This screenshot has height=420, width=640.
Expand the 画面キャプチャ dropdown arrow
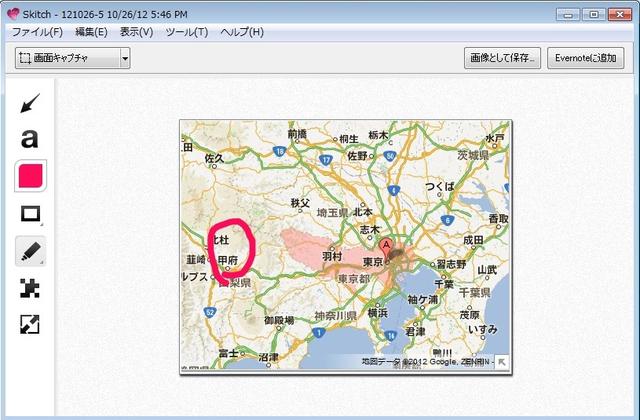coord(125,59)
